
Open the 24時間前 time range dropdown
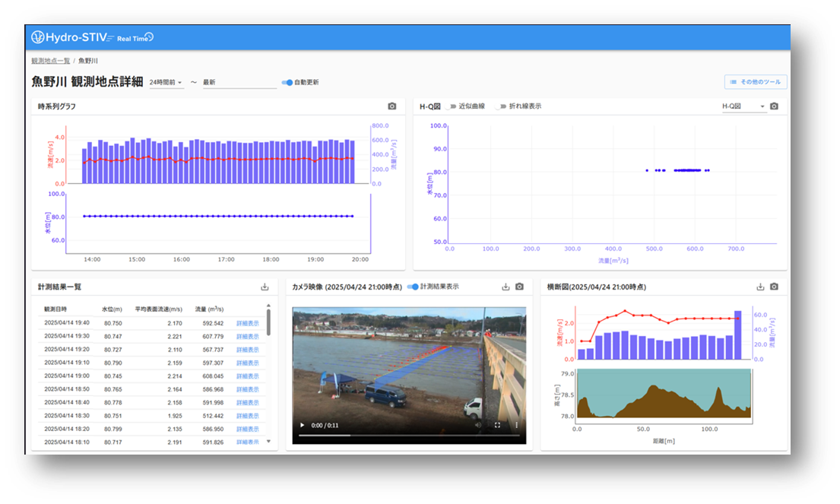(166, 83)
